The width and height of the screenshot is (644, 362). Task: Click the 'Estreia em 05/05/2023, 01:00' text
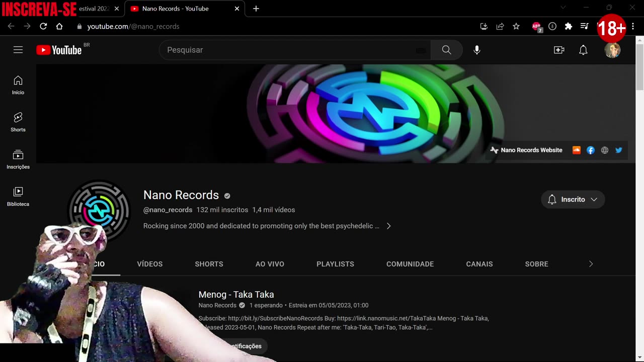329,305
